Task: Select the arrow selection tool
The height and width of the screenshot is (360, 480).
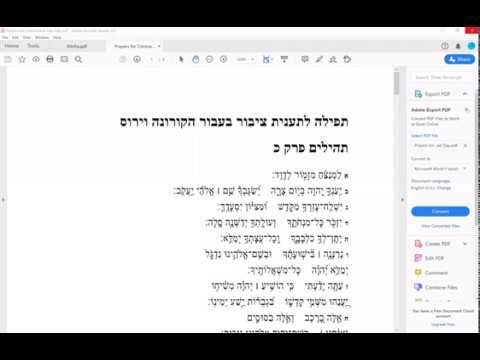Action: click(181, 60)
